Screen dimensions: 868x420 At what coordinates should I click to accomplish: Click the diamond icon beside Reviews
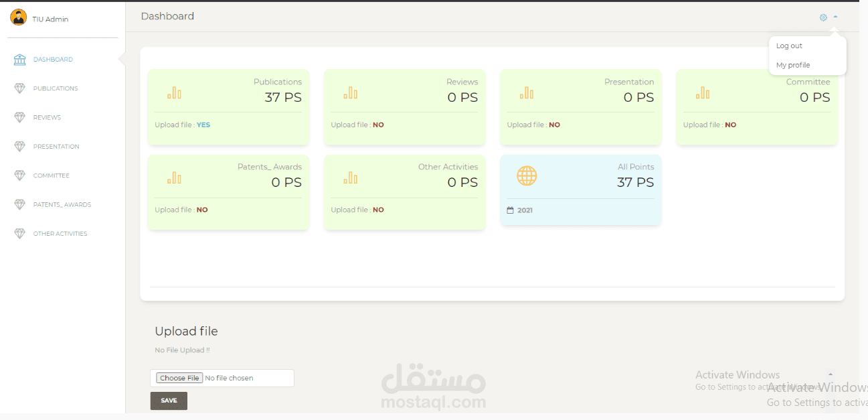[x=20, y=117]
